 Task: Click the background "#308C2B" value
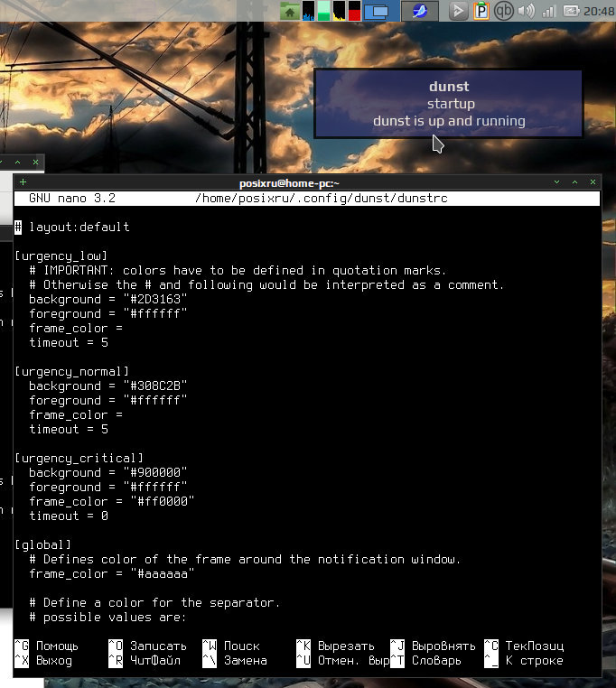(x=155, y=386)
